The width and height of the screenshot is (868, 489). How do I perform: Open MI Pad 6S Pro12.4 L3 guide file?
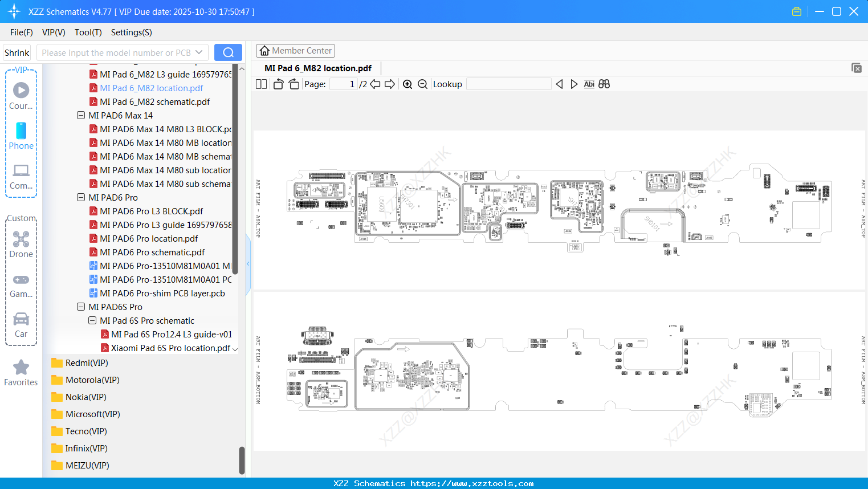point(172,335)
